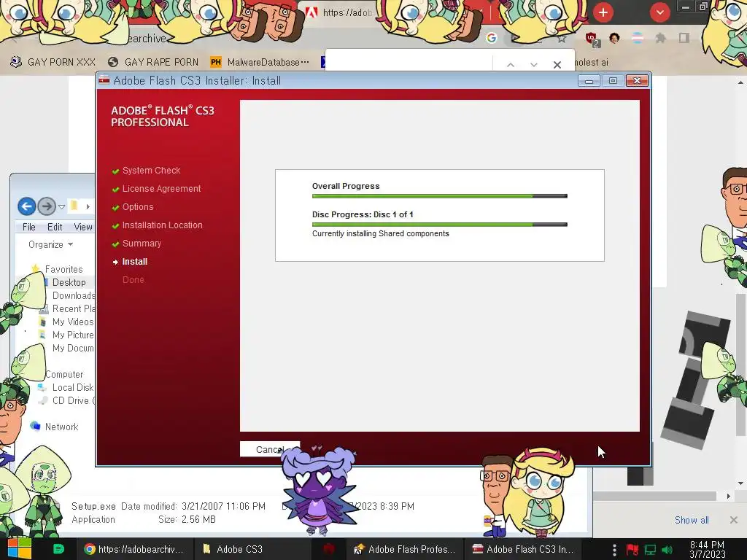The height and width of the screenshot is (560, 747).
Task: Open My Pictures in the Explorer sidebar
Action: click(x=73, y=335)
